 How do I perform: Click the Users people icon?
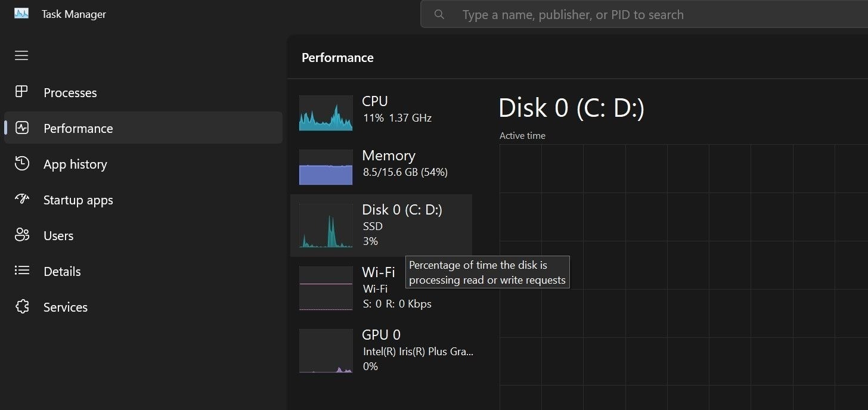coord(22,235)
